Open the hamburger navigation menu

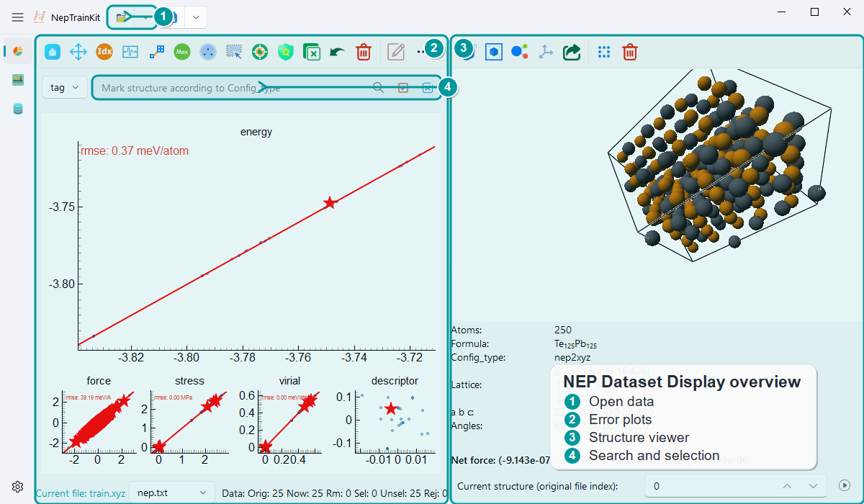coord(18,17)
